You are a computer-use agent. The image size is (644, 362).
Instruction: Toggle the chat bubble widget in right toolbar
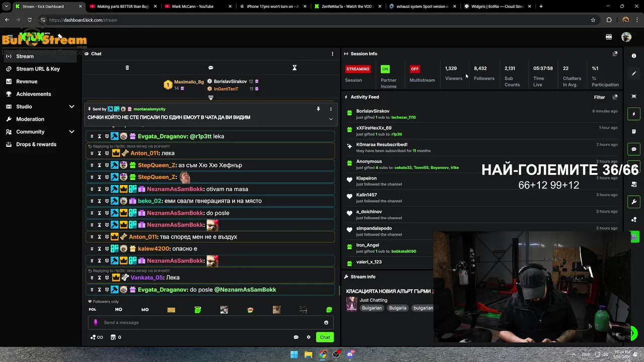pyautogui.click(x=634, y=149)
